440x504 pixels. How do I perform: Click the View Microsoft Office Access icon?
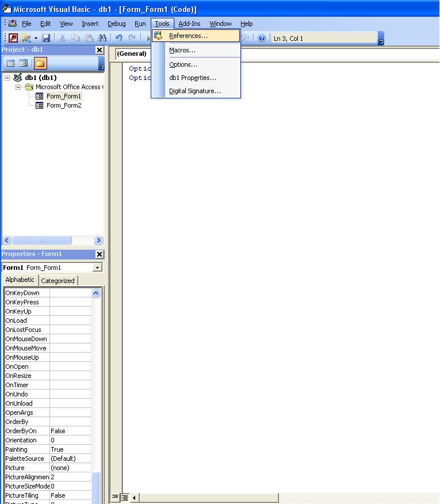(x=13, y=38)
